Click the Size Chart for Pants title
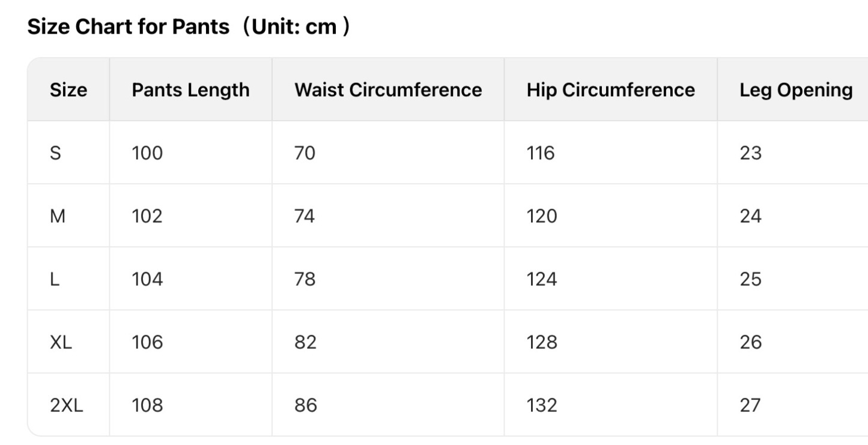The width and height of the screenshot is (868, 445). click(189, 27)
